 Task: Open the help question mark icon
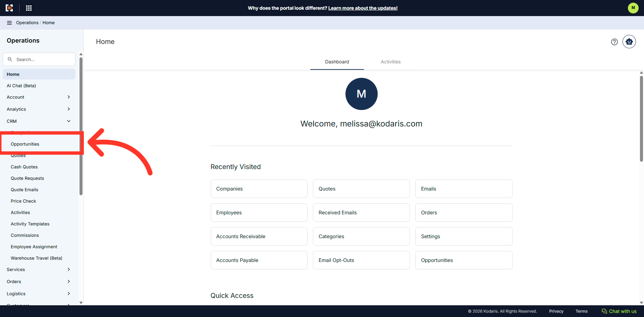pos(614,42)
